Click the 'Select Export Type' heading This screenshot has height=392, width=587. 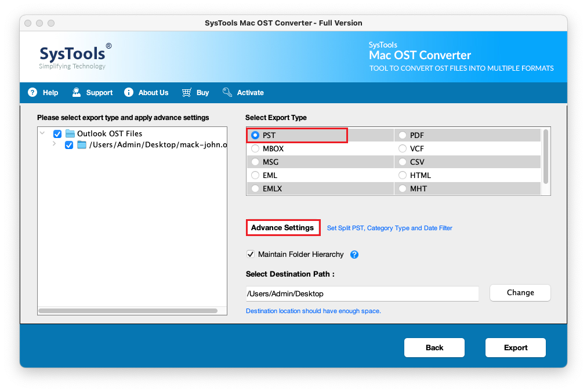coord(276,118)
